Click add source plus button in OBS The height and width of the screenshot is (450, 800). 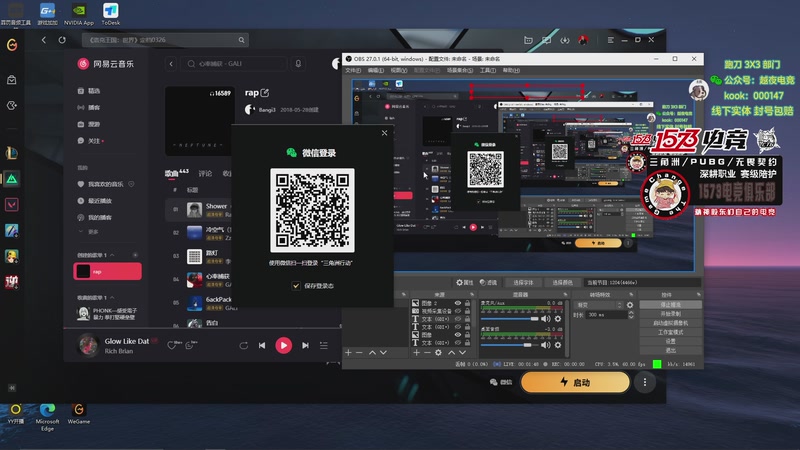click(x=416, y=353)
